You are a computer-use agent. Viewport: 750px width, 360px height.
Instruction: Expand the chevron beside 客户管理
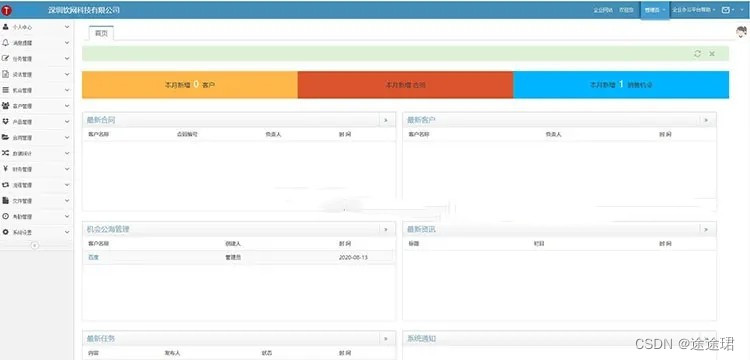coord(67,106)
